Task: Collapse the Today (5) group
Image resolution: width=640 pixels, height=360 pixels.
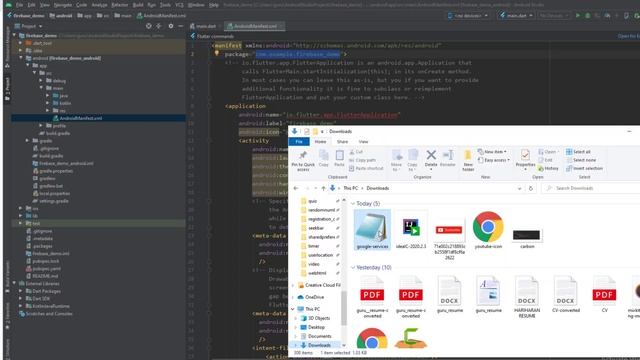Action: coord(353,203)
